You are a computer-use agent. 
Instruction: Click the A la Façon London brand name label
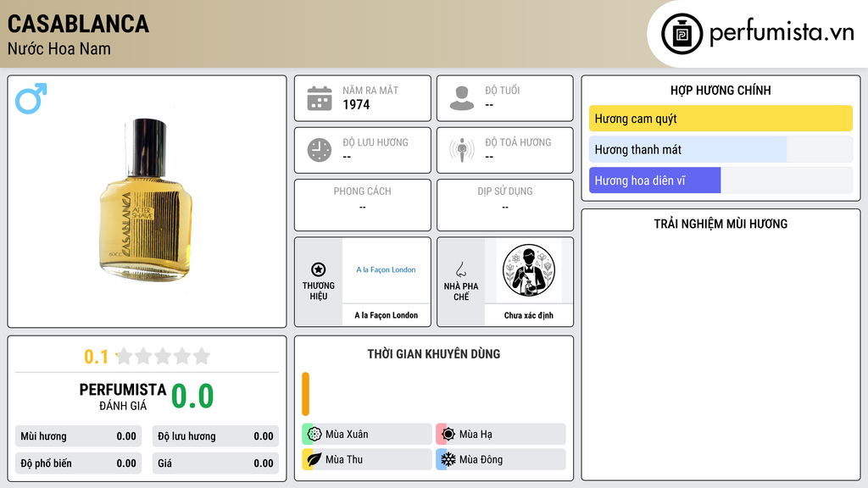pyautogui.click(x=387, y=315)
